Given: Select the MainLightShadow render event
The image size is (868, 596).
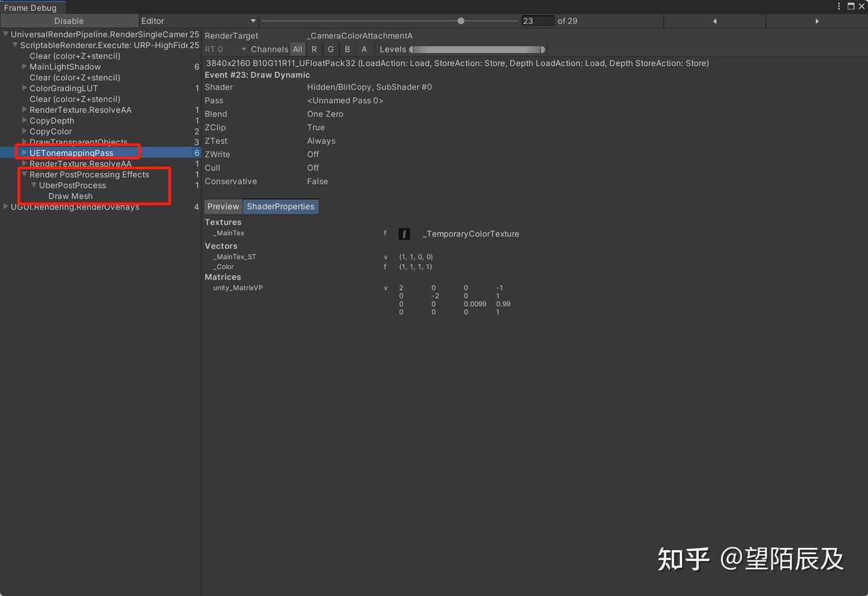Looking at the screenshot, I should point(65,66).
